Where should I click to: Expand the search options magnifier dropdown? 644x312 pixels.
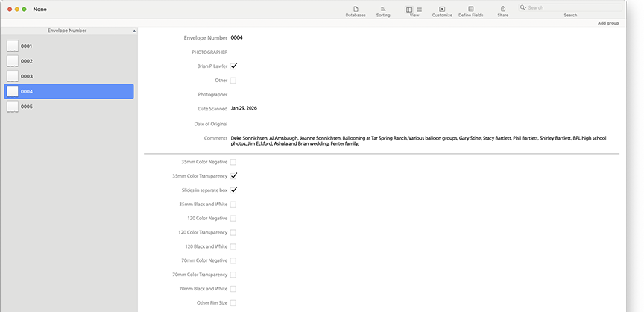(x=524, y=7)
